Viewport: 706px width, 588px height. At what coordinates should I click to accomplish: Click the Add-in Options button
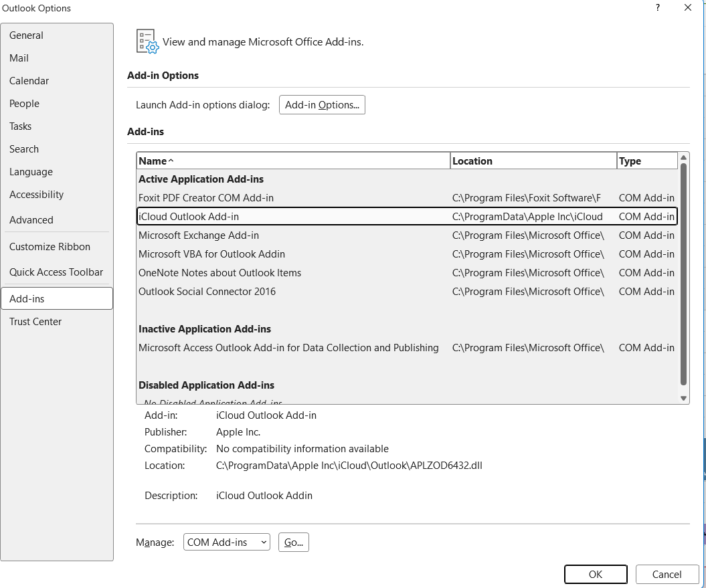tap(322, 105)
